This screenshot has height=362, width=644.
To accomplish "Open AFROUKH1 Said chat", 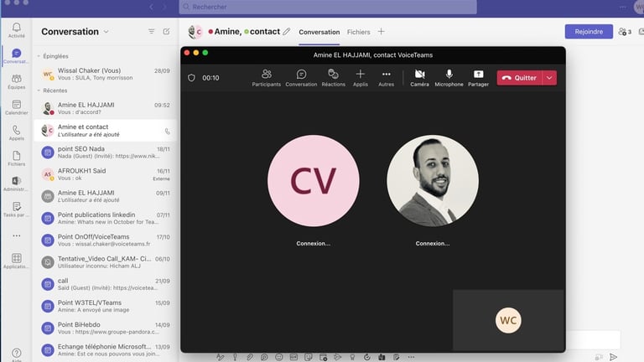I will tap(106, 174).
